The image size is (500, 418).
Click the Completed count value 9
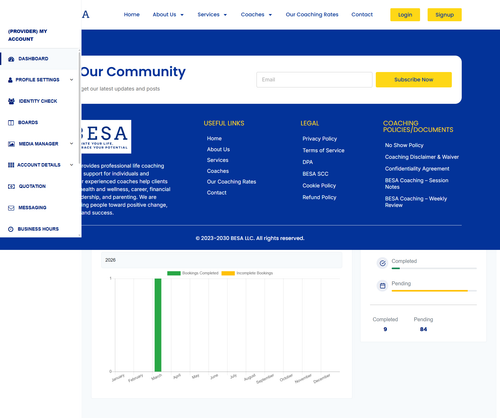385,329
